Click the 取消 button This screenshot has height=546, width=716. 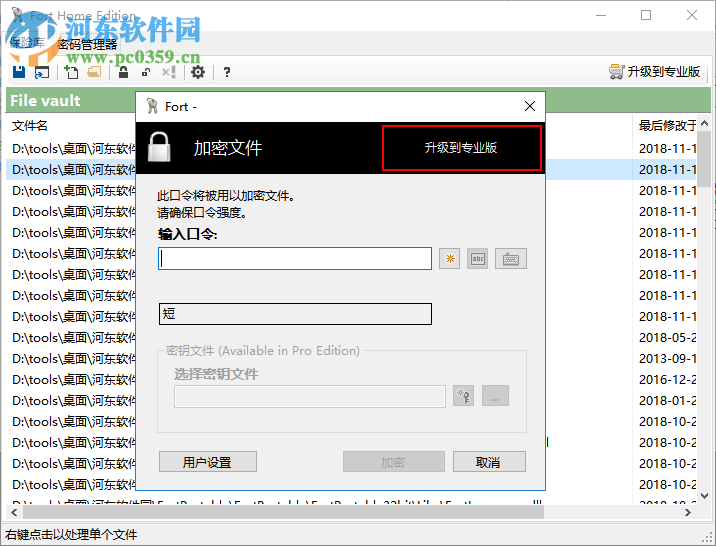[x=489, y=462]
